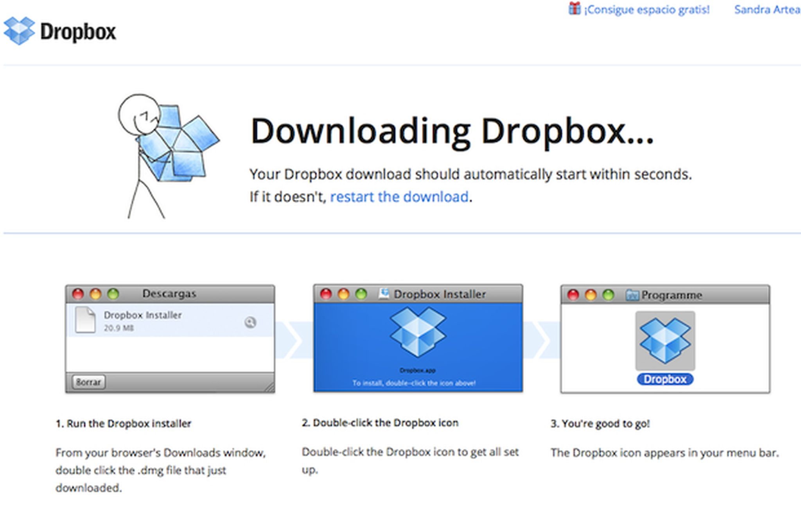Image resolution: width=801 pixels, height=532 pixels.
Task: Click the installer icon in the Dropbox Installer title bar
Action: (x=385, y=294)
